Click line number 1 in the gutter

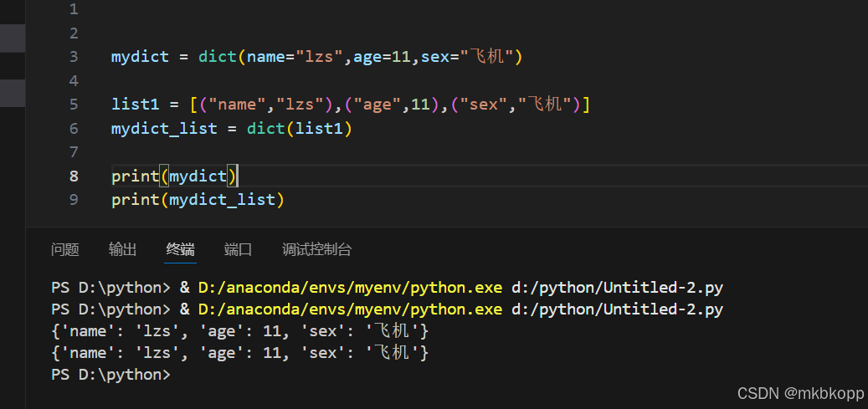pyautogui.click(x=74, y=9)
